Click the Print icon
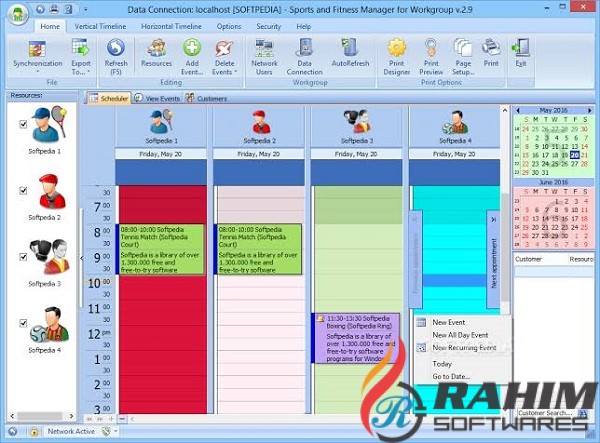600x443 pixels. point(491,48)
